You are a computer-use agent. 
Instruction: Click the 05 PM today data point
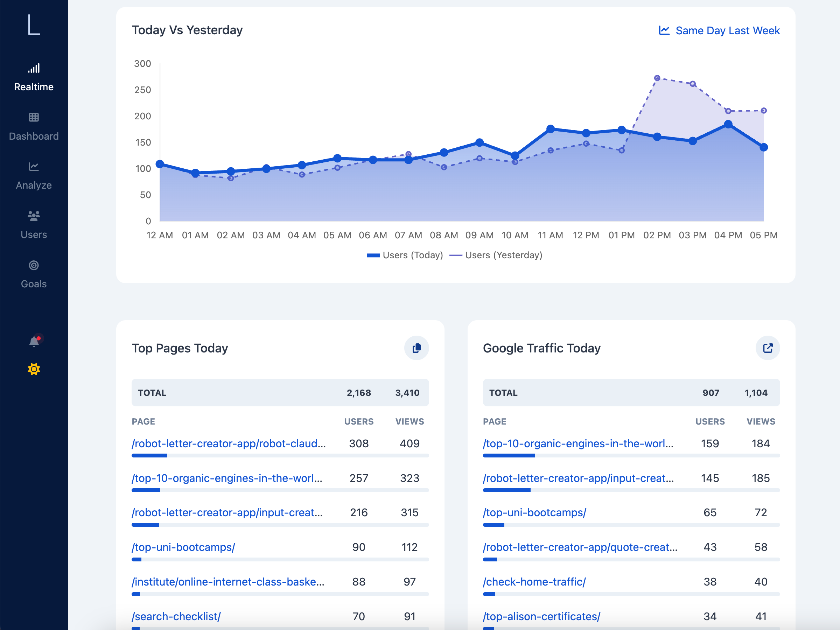tap(764, 147)
